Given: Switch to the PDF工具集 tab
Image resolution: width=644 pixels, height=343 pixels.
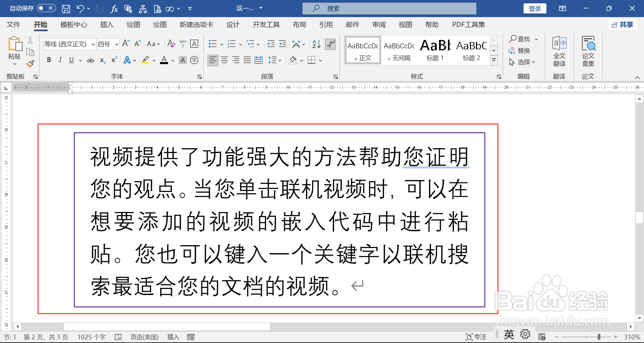Looking at the screenshot, I should 468,24.
